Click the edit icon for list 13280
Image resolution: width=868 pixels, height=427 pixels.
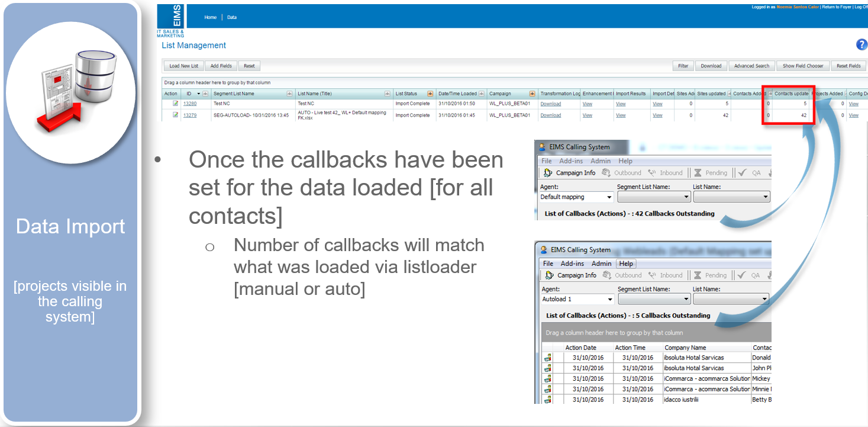pos(175,104)
